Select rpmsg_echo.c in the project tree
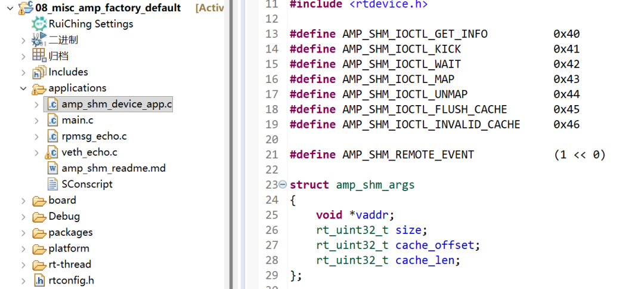This screenshot has width=644, height=289. point(94,136)
